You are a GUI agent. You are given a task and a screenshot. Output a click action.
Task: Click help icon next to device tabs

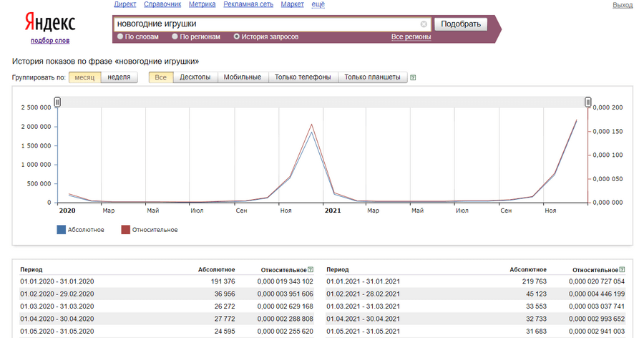(413, 77)
